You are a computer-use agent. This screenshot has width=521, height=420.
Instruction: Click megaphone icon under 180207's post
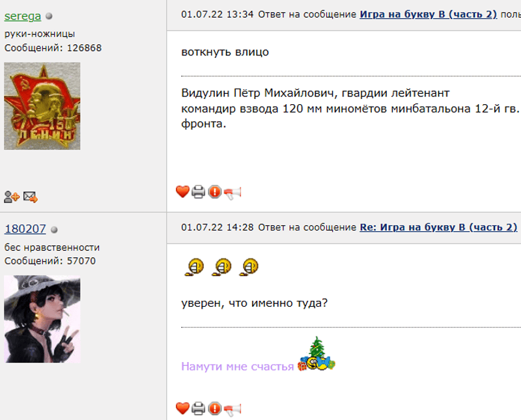pyautogui.click(x=232, y=410)
